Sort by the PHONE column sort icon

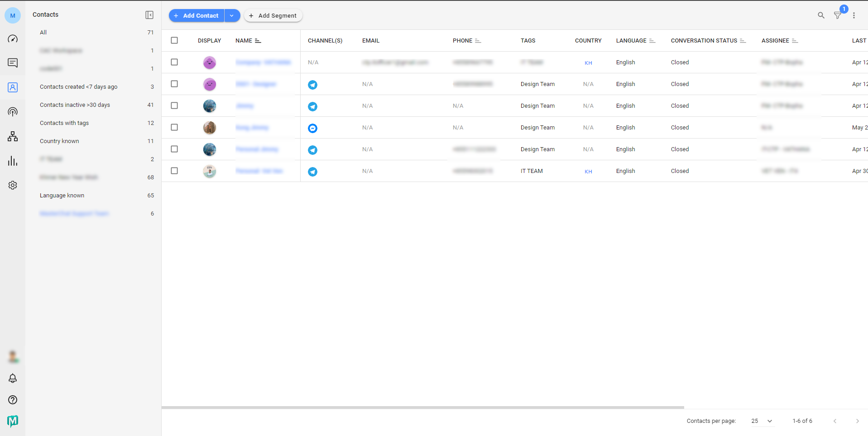(478, 41)
